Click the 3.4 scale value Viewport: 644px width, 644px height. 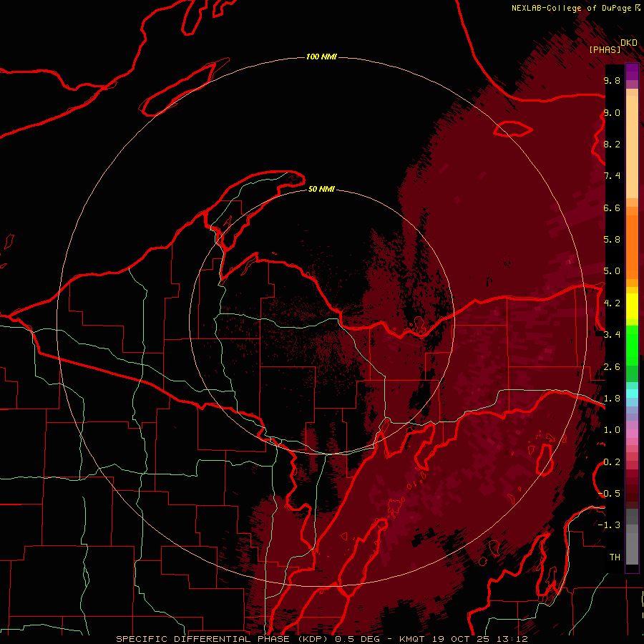pyautogui.click(x=612, y=335)
